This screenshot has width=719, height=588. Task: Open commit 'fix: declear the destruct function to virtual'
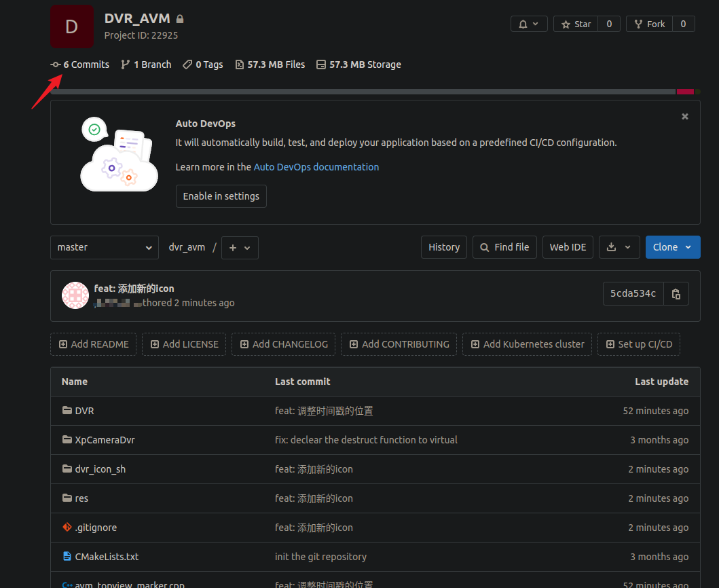coord(367,440)
